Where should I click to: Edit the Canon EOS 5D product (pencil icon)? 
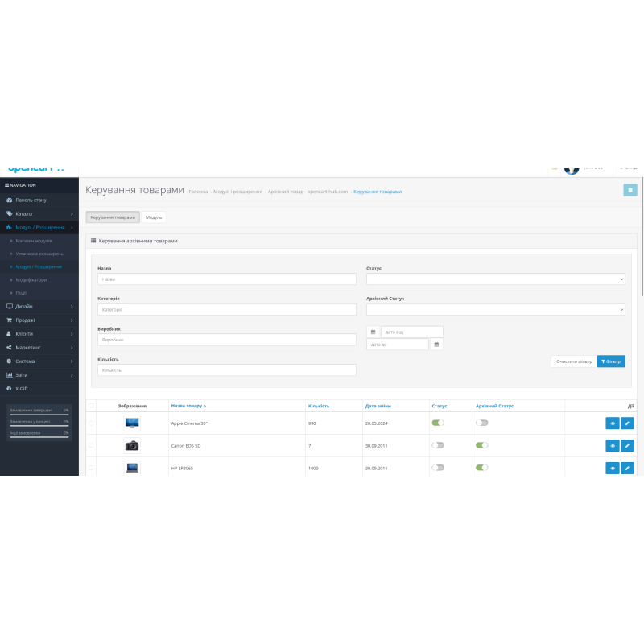627,445
